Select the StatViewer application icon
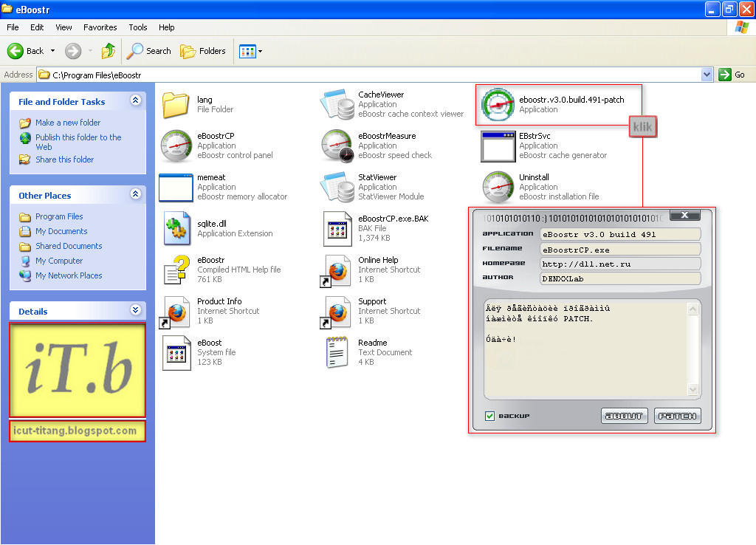This screenshot has width=756, height=545. coord(337,187)
